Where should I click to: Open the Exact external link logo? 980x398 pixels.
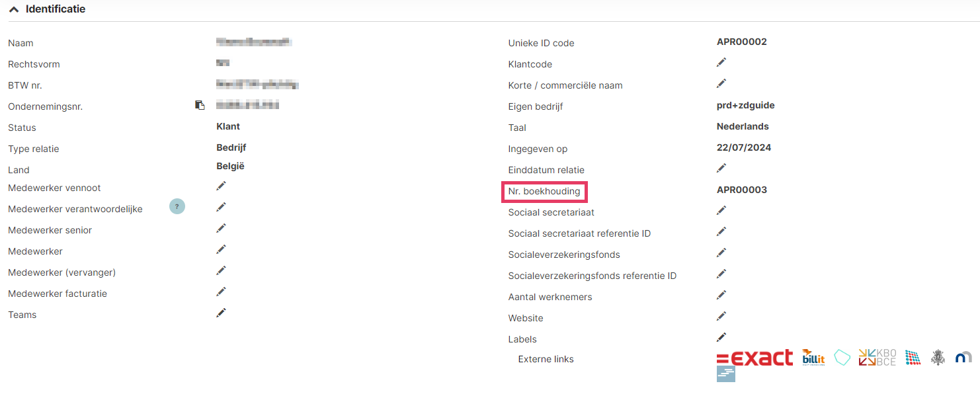(x=755, y=358)
